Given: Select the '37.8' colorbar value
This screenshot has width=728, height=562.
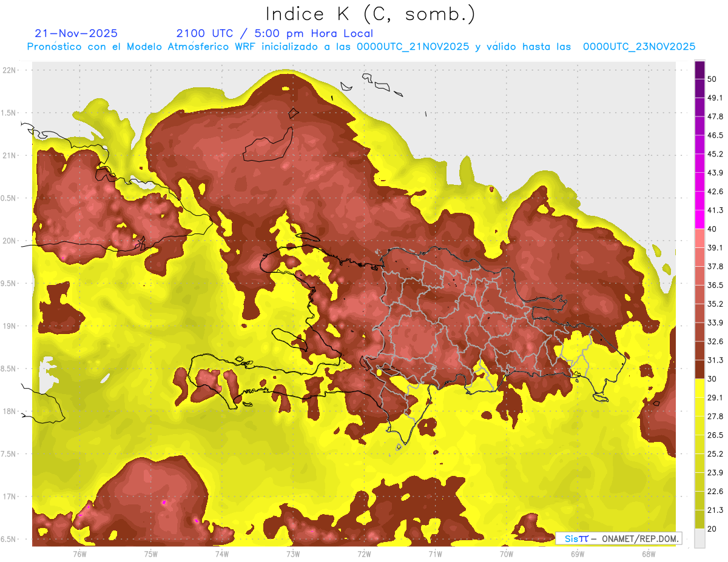Looking at the screenshot, I should click(x=715, y=266).
